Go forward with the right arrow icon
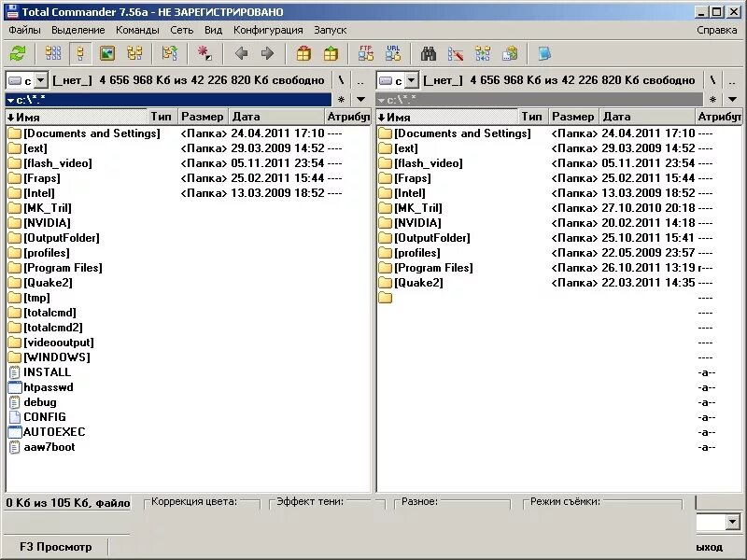 [x=268, y=53]
